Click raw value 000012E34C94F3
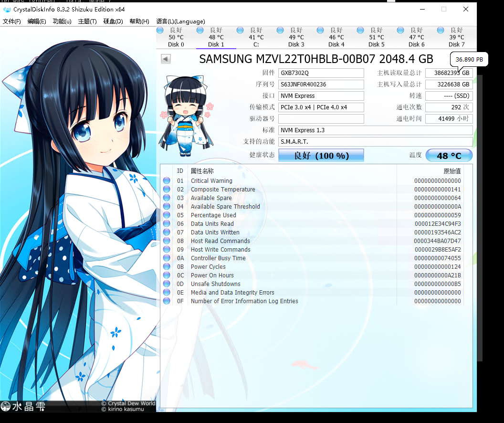504x423 pixels. 438,224
